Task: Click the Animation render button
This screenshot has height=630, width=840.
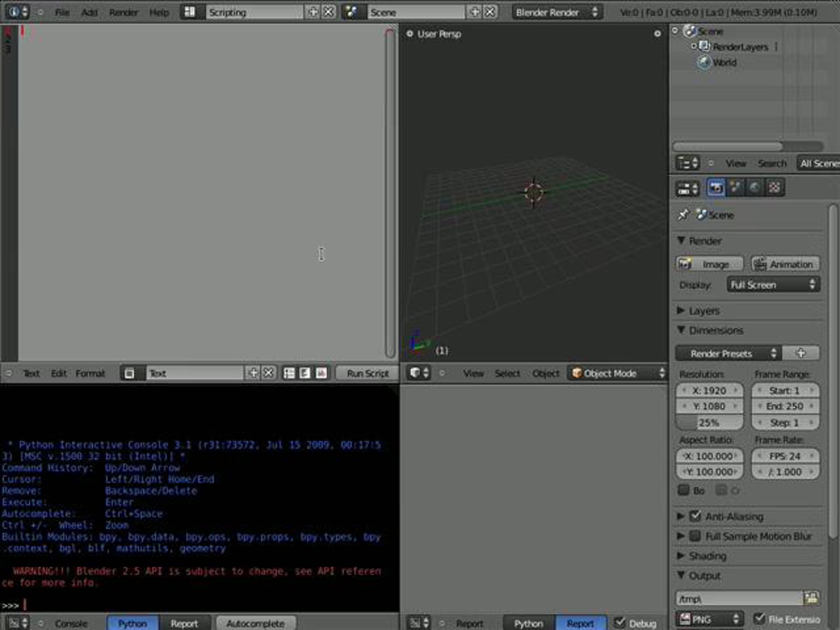Action: point(785,264)
